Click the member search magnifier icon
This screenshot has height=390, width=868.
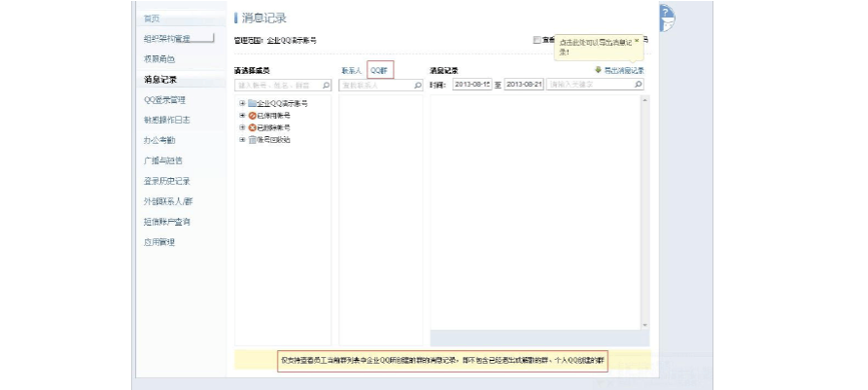tap(326, 86)
